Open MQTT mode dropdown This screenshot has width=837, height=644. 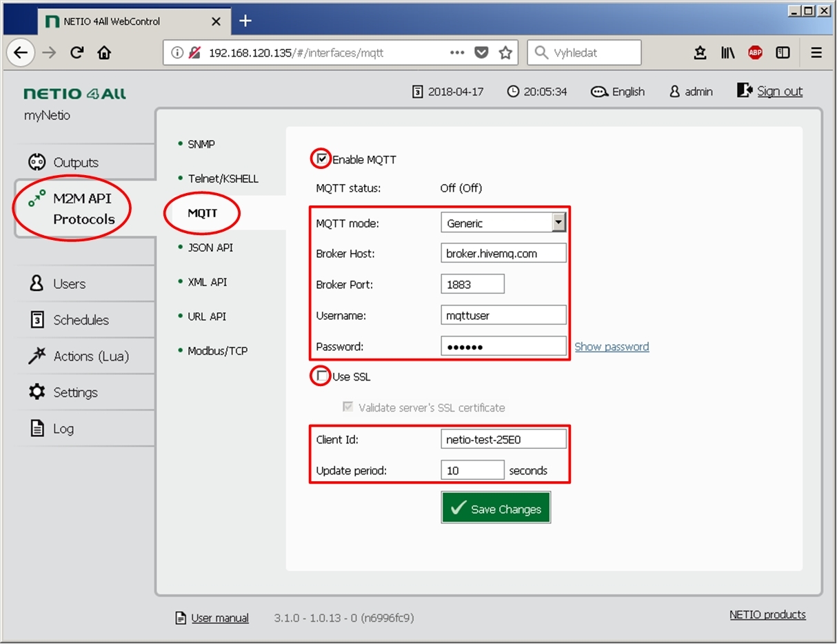click(503, 223)
